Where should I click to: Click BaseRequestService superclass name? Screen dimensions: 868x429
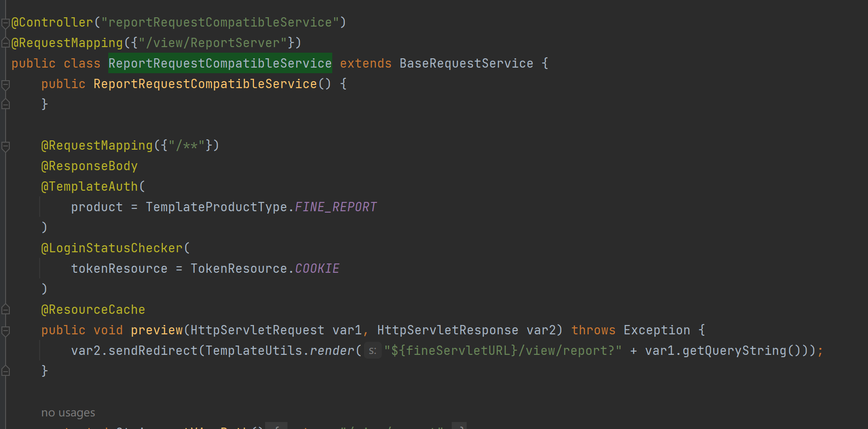[x=466, y=63]
